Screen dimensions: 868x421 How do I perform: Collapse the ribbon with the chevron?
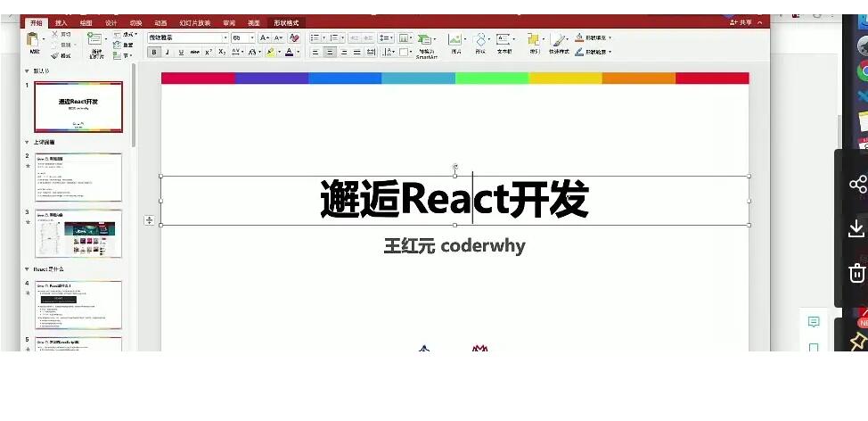(759, 22)
